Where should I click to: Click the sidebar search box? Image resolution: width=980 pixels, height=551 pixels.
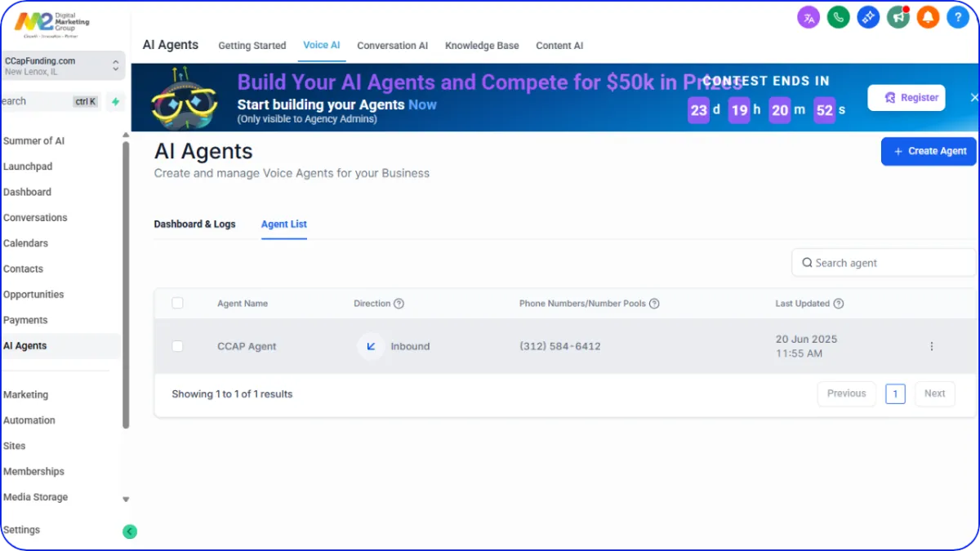49,102
